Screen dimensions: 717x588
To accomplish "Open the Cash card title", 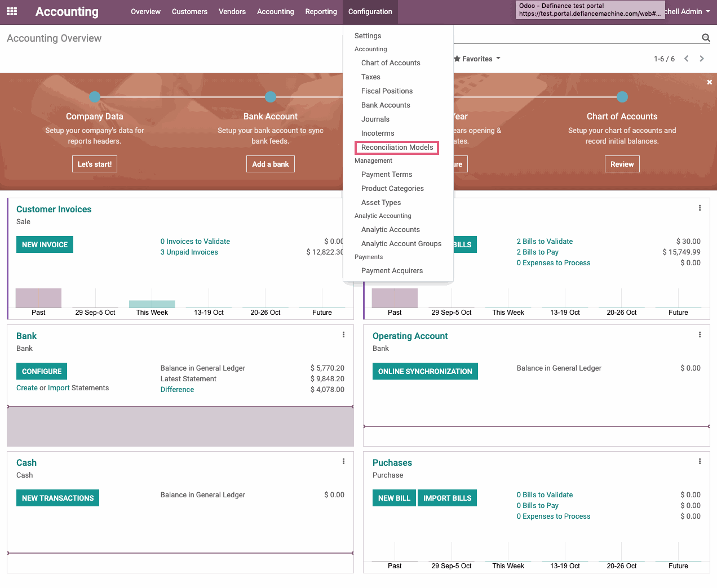I will click(26, 462).
